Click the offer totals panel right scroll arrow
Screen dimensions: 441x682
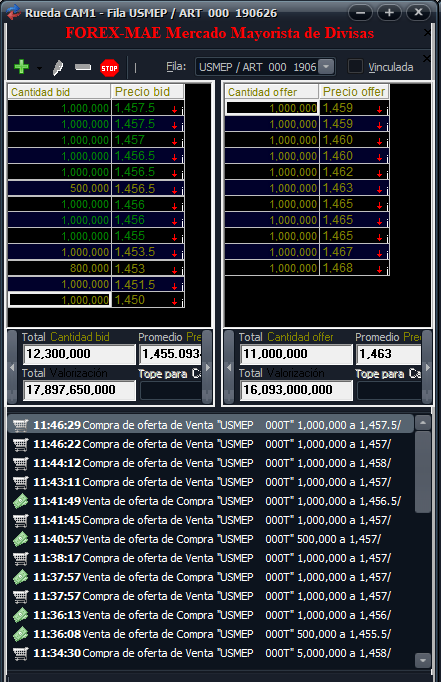pos(427,368)
